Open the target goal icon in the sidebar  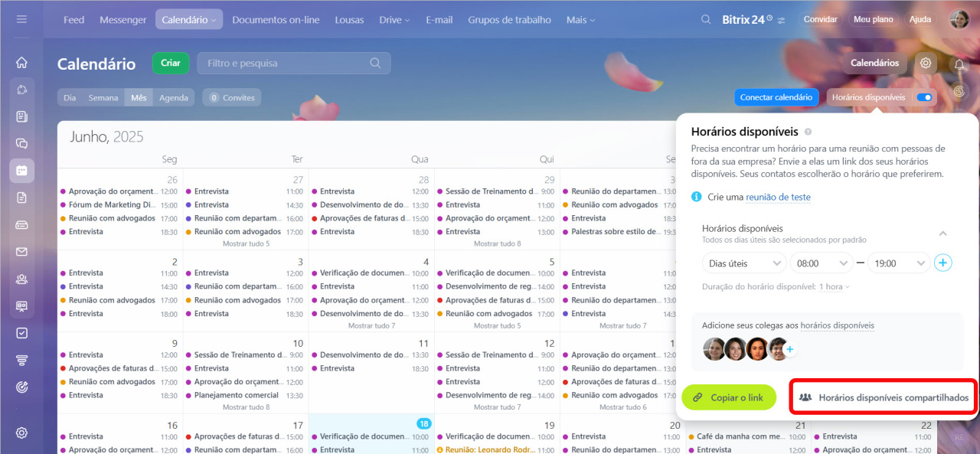coord(21,387)
